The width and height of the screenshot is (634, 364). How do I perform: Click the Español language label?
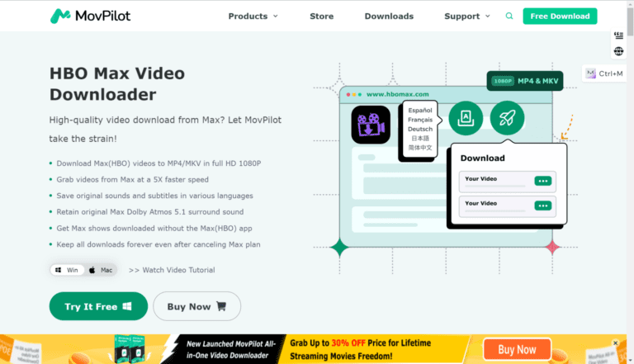[x=420, y=110]
